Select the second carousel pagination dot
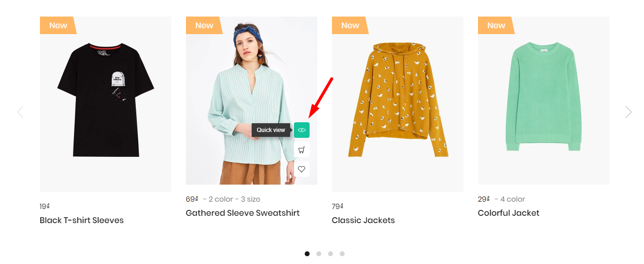 pyautogui.click(x=319, y=254)
